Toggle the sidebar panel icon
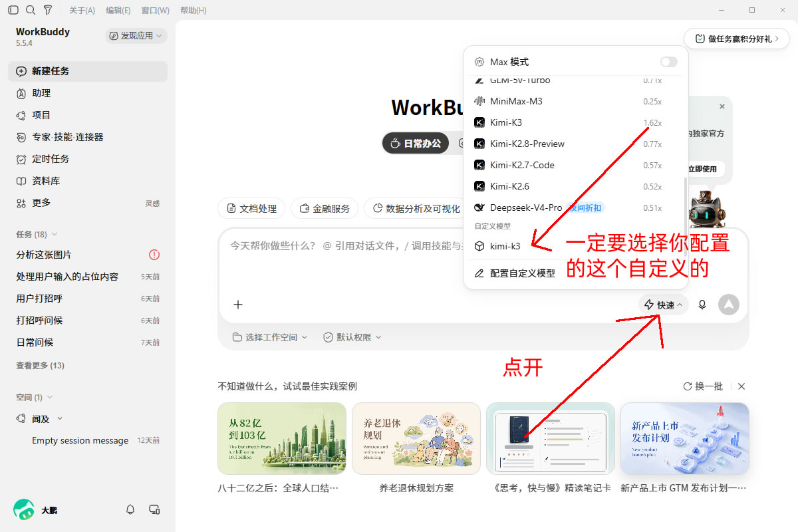This screenshot has width=798, height=532. (13, 10)
